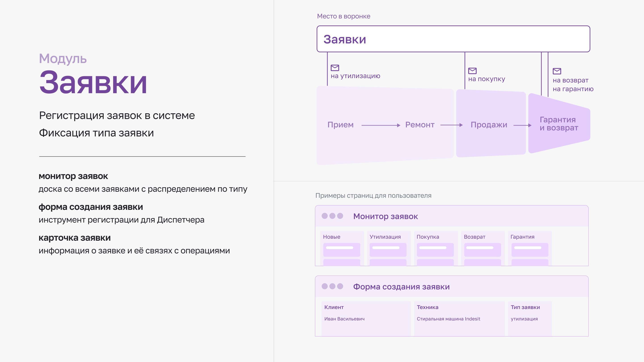This screenshot has height=362, width=644.
Task: Click the window dots in Форма создания заявки header
Action: (332, 286)
